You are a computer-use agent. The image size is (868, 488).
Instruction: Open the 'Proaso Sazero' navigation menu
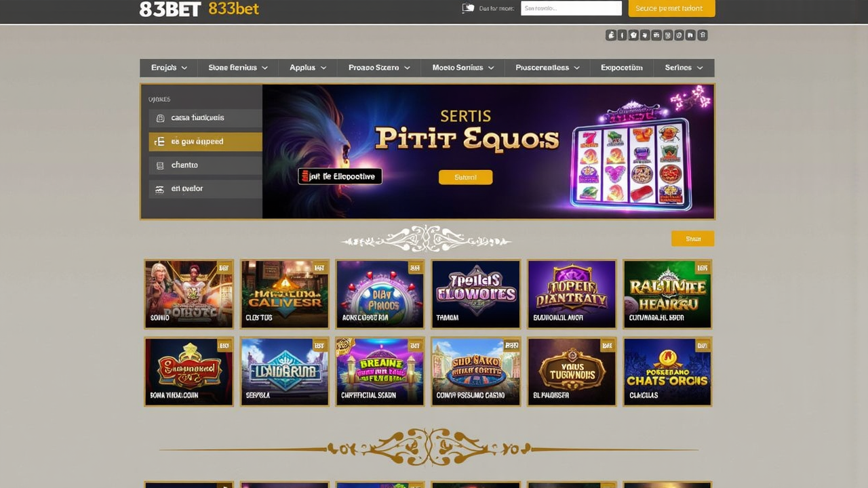[x=379, y=68]
